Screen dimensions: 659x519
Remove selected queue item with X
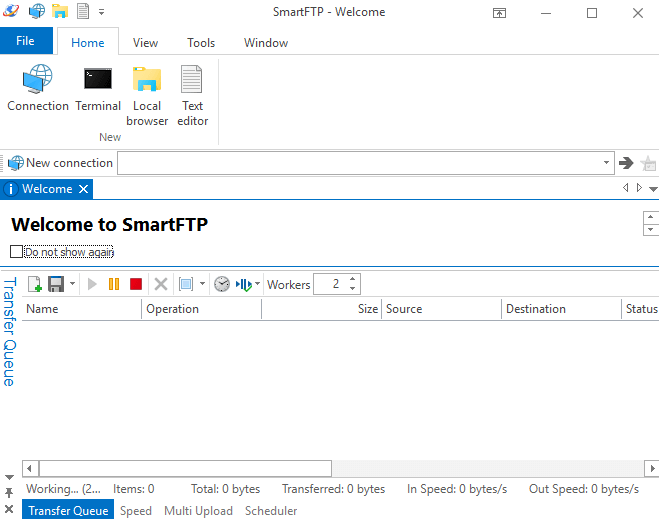point(161,284)
